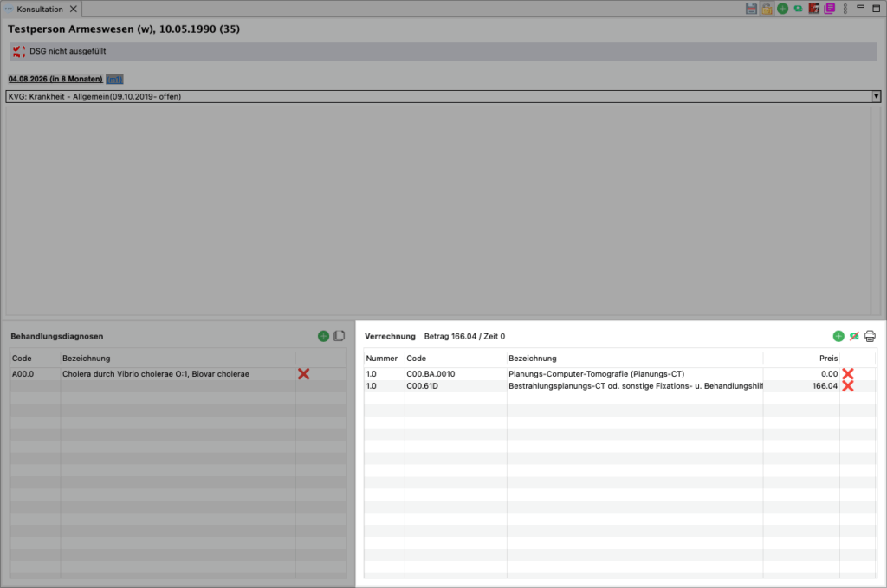Delete the C00.BA.0010 billing row
887x588 pixels.
click(848, 374)
